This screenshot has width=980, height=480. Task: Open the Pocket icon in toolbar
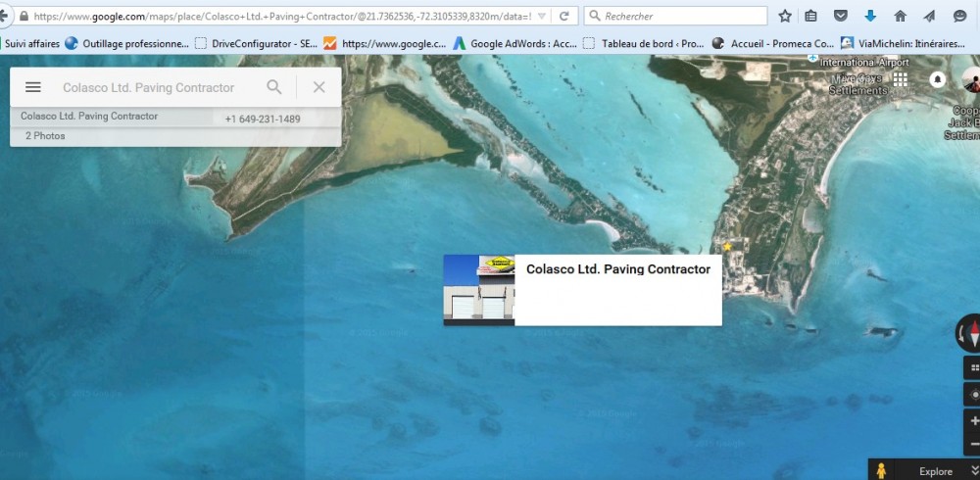coord(841,17)
